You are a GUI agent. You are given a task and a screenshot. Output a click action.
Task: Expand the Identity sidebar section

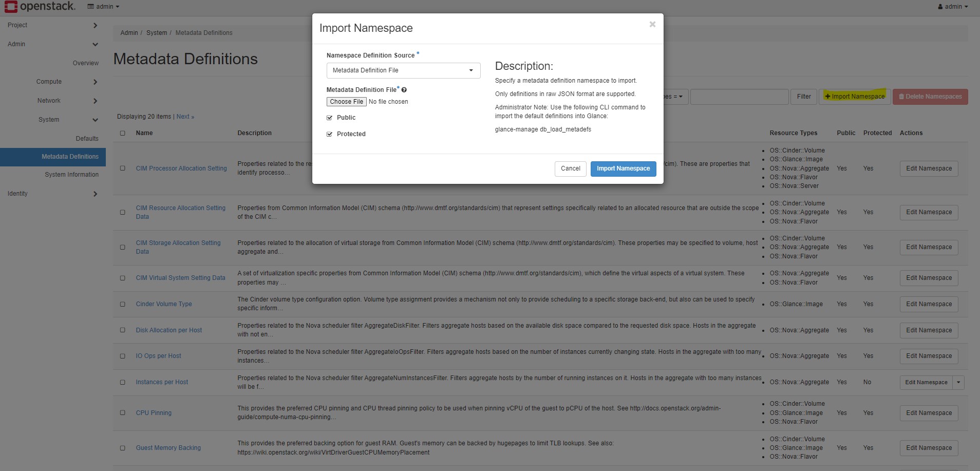(x=53, y=194)
